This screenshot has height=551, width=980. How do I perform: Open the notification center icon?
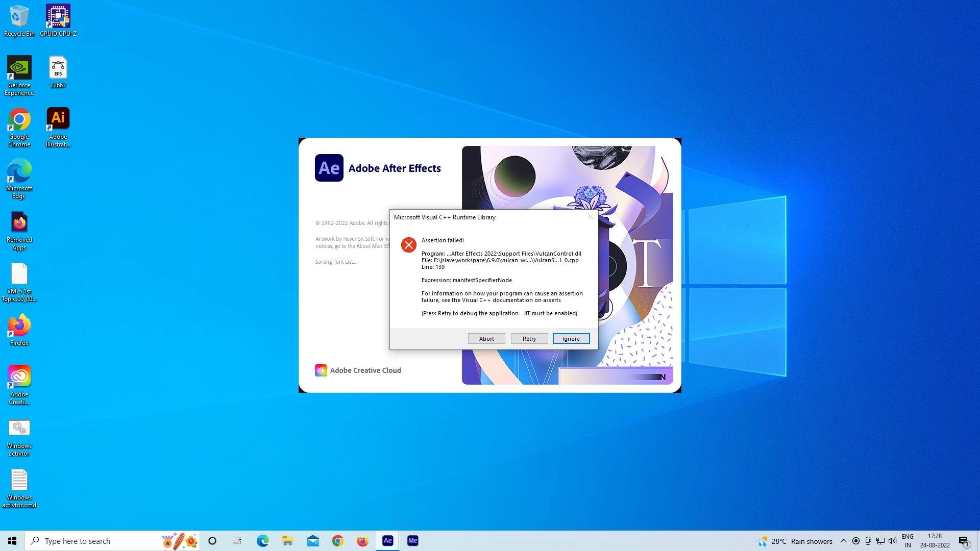964,541
